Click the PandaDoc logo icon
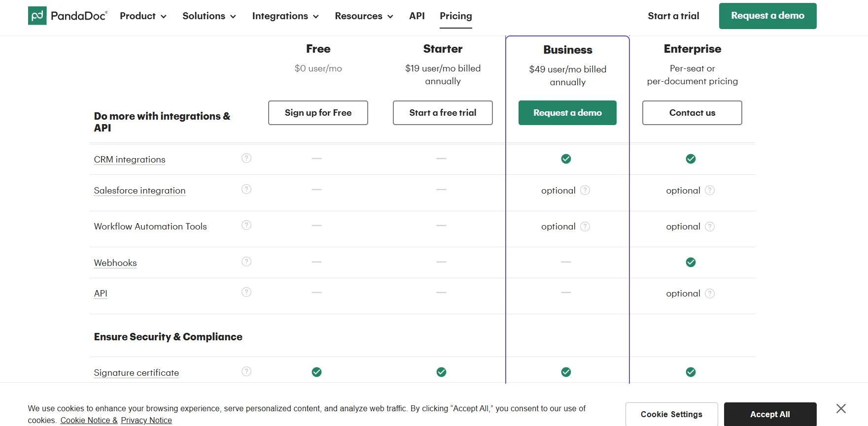 37,16
